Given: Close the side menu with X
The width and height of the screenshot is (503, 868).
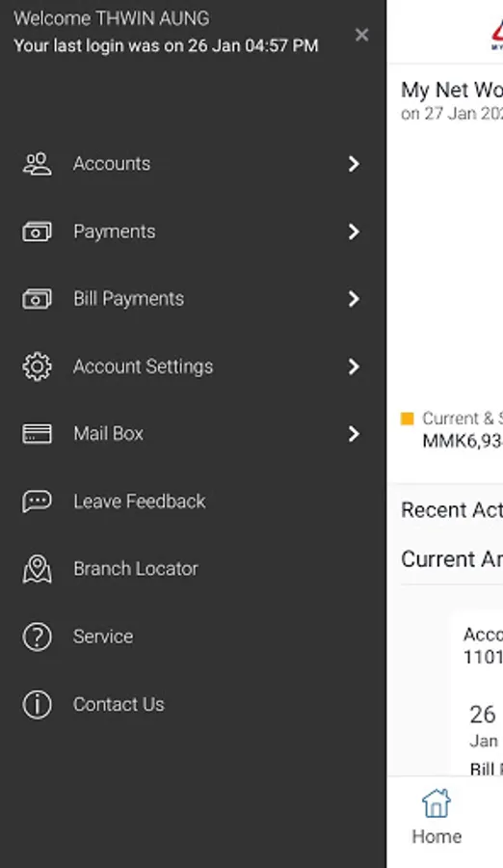Looking at the screenshot, I should (362, 35).
